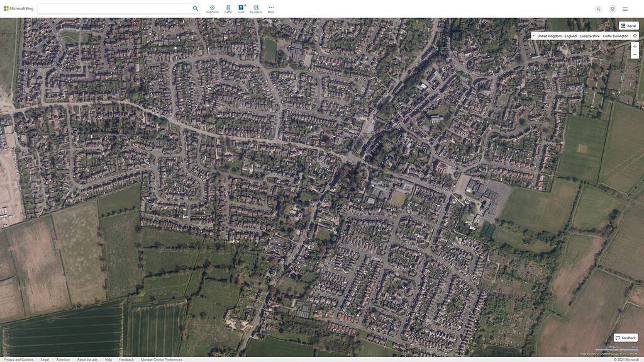Click the Feedback button on the map
Screen dimensions: 644x362
coord(626,338)
